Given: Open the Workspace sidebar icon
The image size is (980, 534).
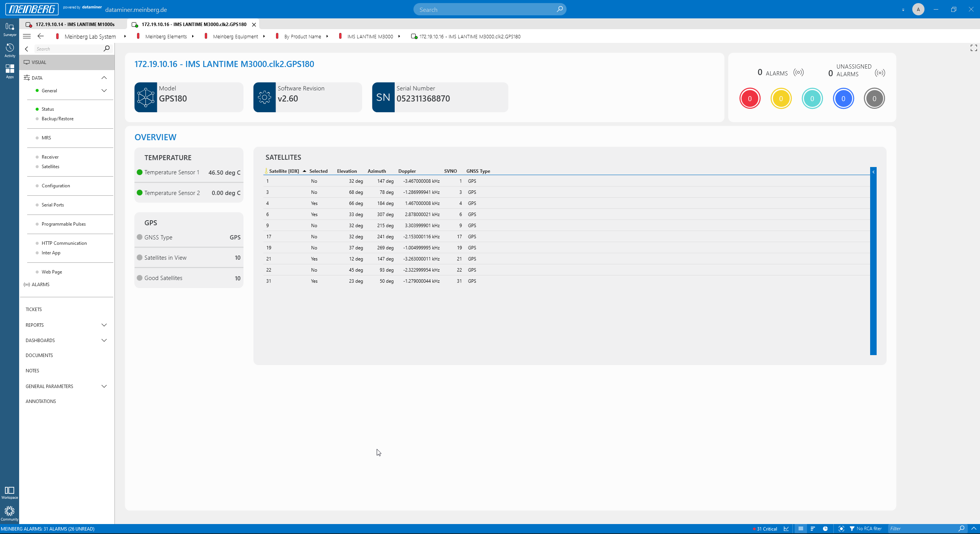Looking at the screenshot, I should (10, 493).
